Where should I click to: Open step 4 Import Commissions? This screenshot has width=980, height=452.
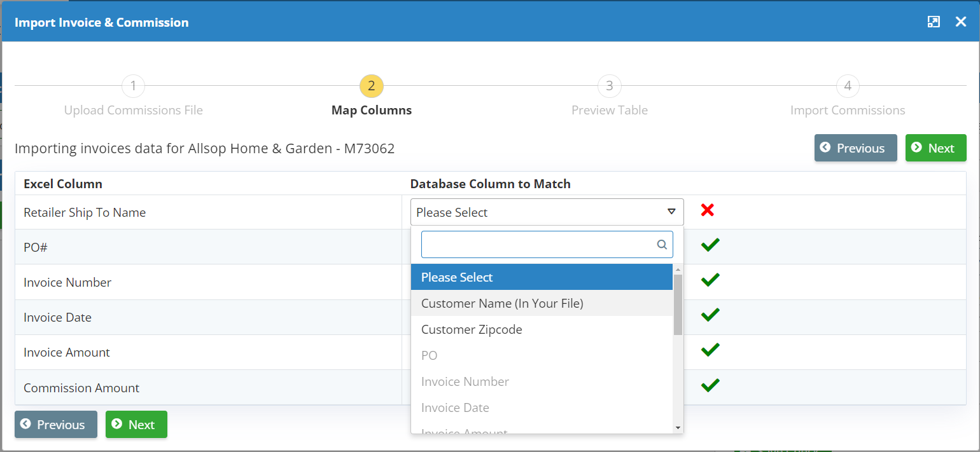pyautogui.click(x=847, y=86)
